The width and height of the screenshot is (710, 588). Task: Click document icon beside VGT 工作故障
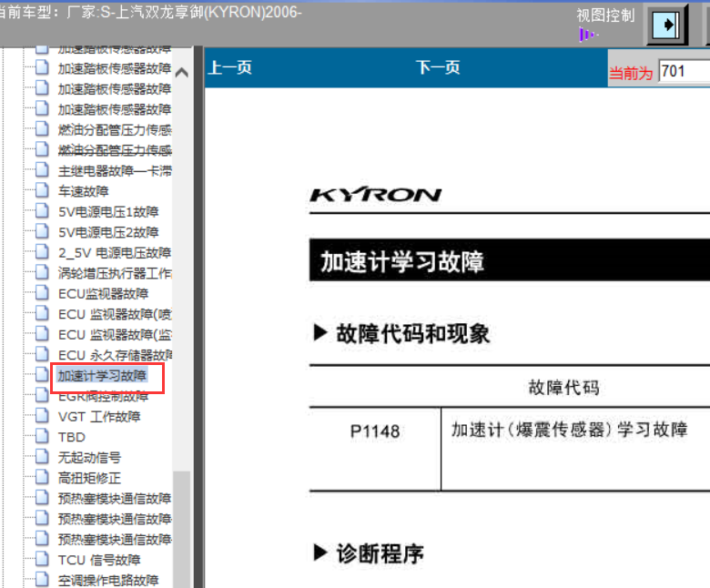tap(42, 416)
